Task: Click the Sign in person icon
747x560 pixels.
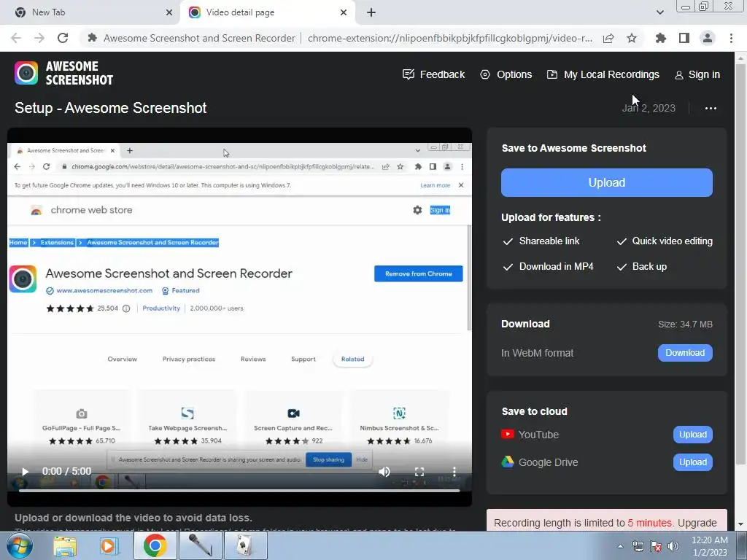Action: click(x=679, y=75)
